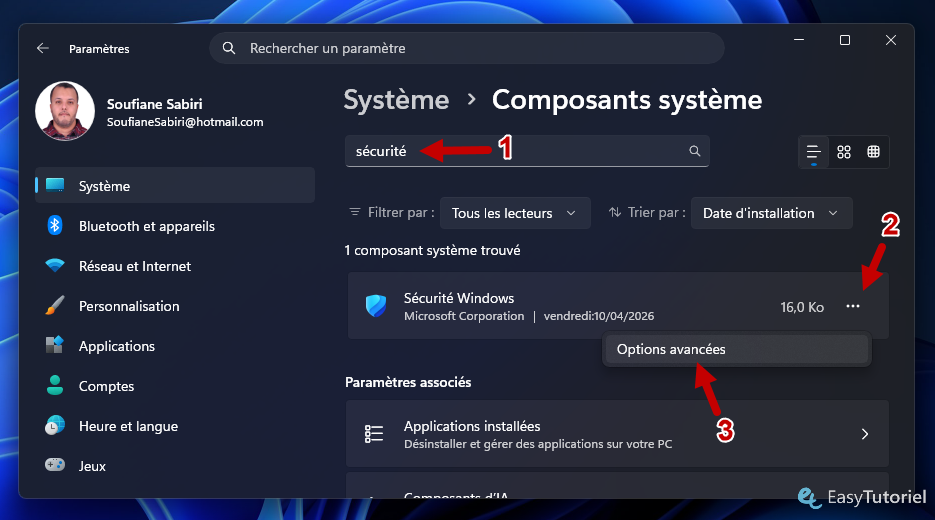Image resolution: width=935 pixels, height=520 pixels.
Task: Choose Options avancées from the context menu
Action: (736, 349)
